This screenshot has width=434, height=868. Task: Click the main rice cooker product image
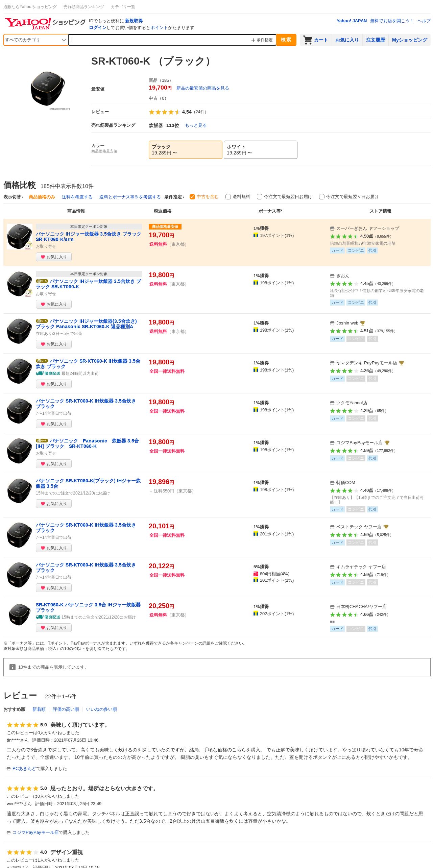48,89
